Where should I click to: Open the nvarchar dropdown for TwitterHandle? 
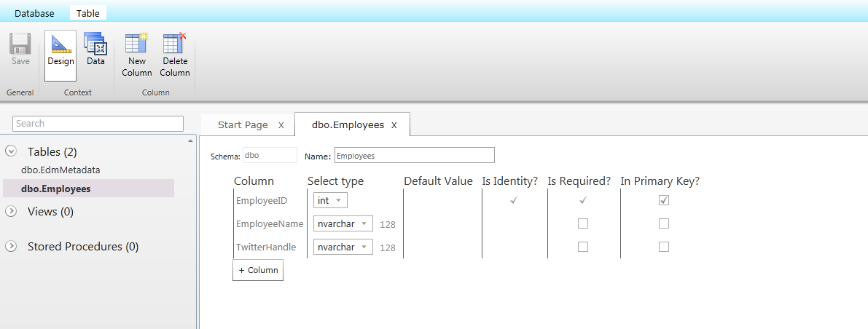tap(343, 247)
